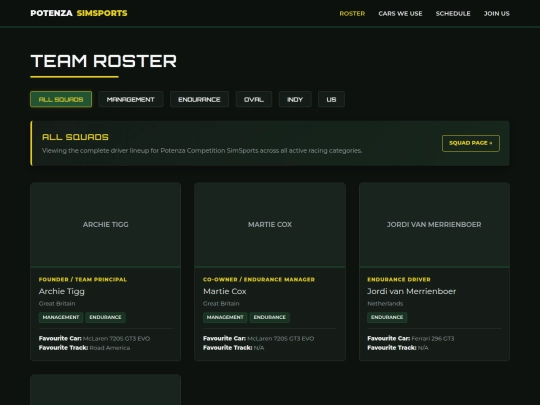This screenshot has height=405, width=540.
Task: Click the Netherlands country text
Action: pos(385,303)
